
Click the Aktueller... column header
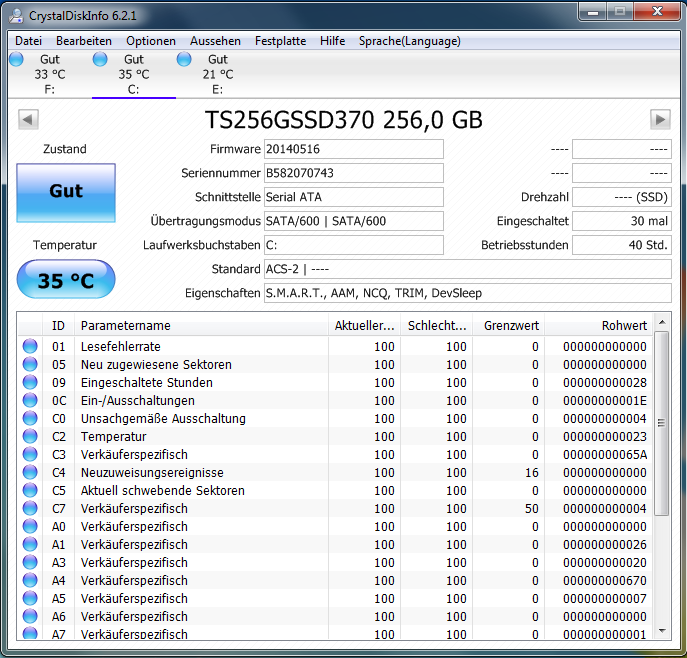pos(364,325)
